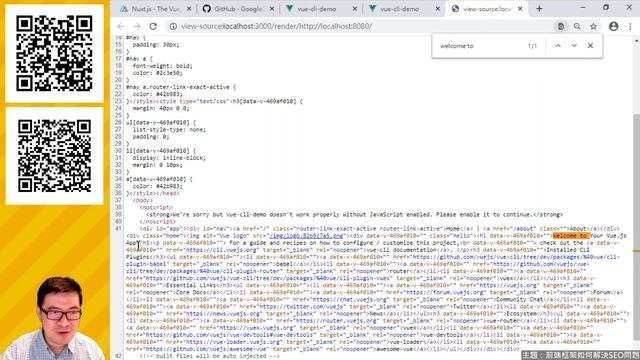
Task: Minimize the browser window
Action: (582, 8)
